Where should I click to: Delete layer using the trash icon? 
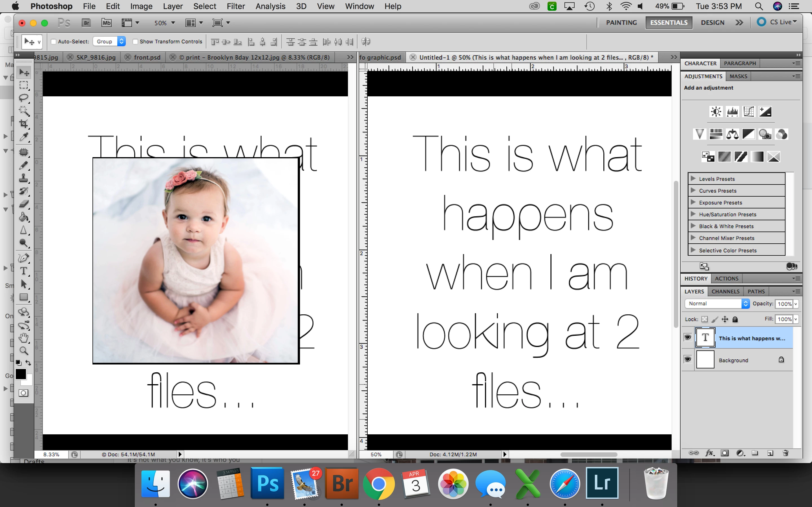785,453
